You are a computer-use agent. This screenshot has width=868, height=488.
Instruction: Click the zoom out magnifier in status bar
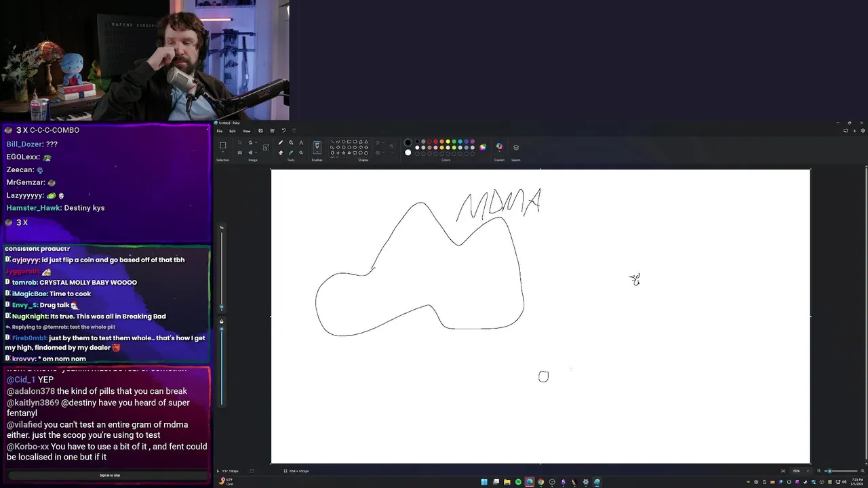pos(819,471)
